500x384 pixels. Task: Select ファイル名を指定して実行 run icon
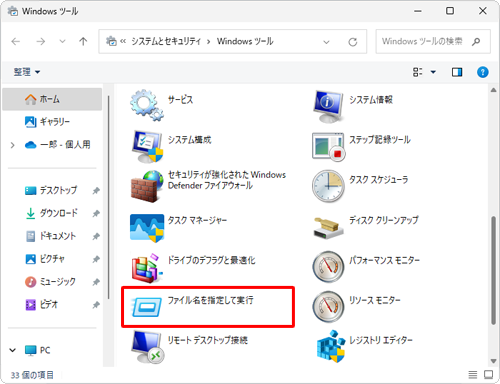[x=147, y=306]
